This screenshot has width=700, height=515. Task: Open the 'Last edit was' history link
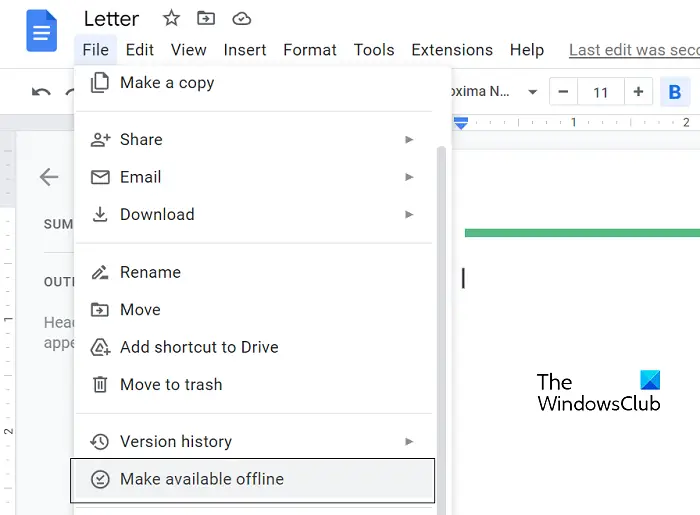point(634,50)
